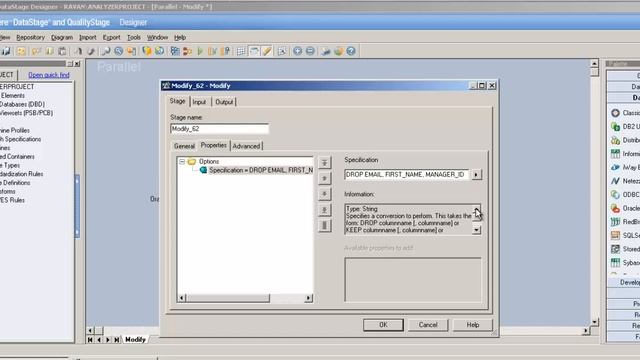The height and width of the screenshot is (360, 640).
Task: Click the Classic palette stage icon
Action: (616, 113)
